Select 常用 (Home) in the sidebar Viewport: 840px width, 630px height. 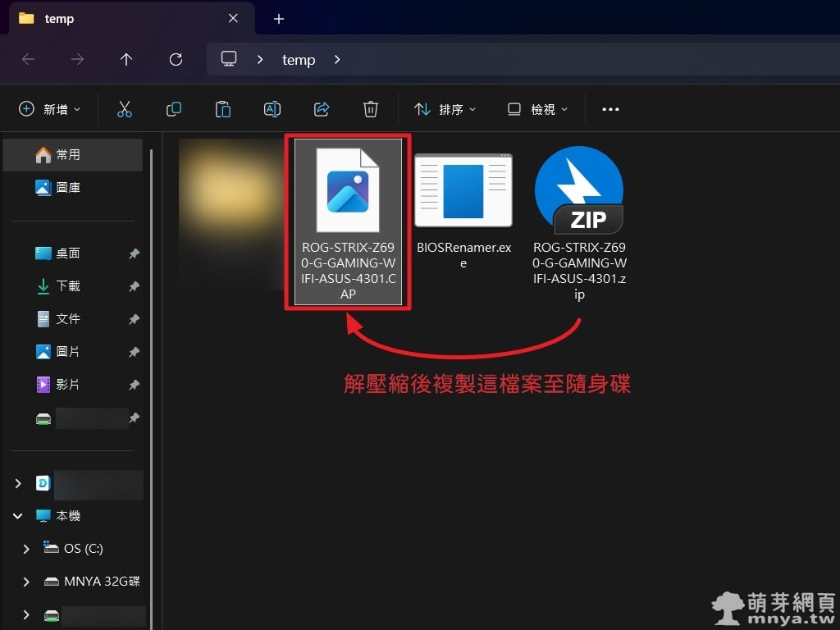click(68, 154)
